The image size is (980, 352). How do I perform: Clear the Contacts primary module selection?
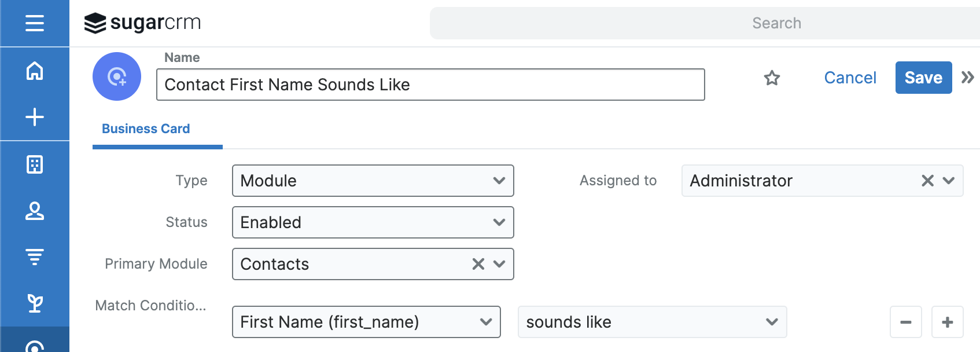click(x=478, y=264)
